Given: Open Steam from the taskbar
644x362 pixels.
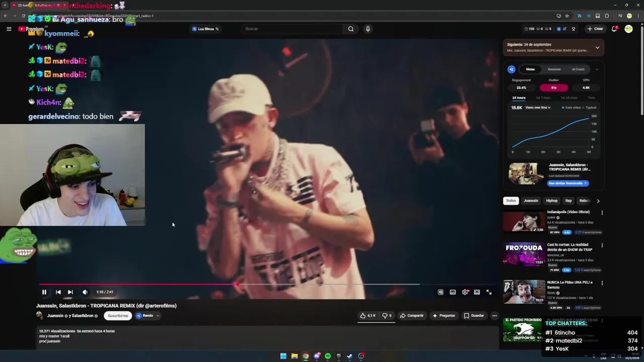Looking at the screenshot, I should coord(350,356).
